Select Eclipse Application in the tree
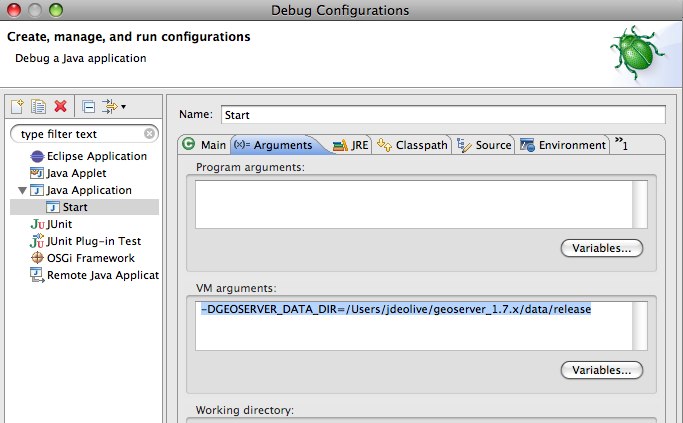The height and width of the screenshot is (423, 683). click(96, 156)
